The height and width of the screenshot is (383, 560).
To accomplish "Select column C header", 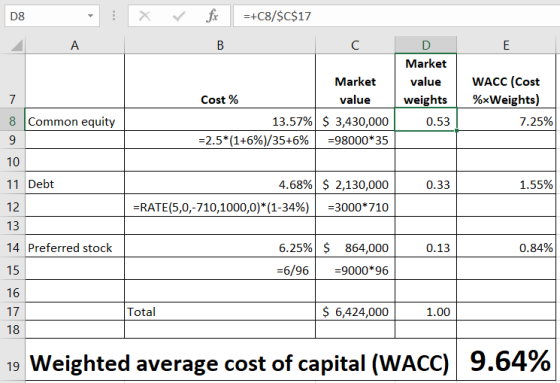I will point(355,45).
